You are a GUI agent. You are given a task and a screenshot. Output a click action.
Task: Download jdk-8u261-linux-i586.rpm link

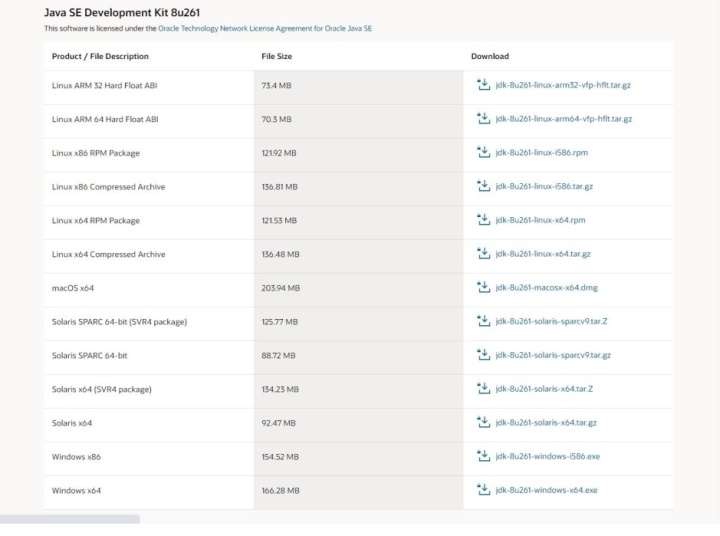(x=542, y=152)
